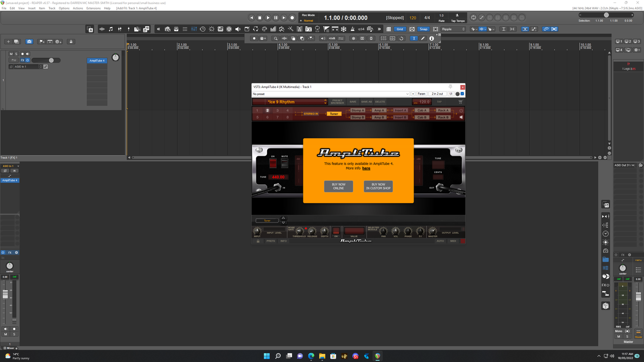
Task: Open the Ripple editing mode dropdown
Action: pos(452,29)
